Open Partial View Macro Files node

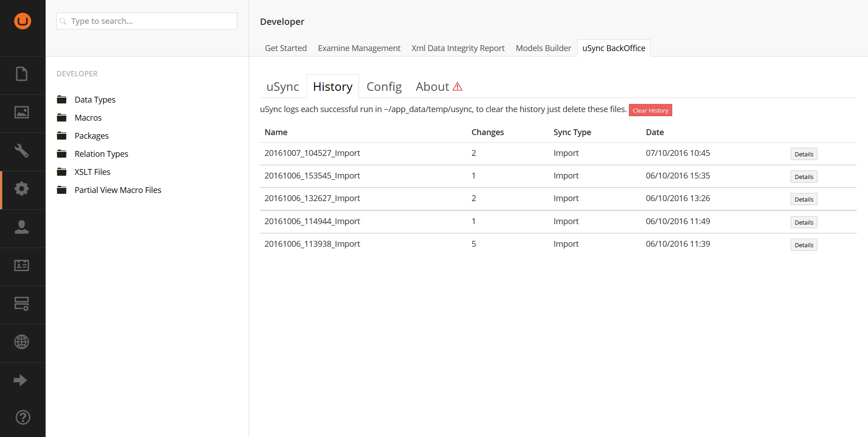[118, 190]
